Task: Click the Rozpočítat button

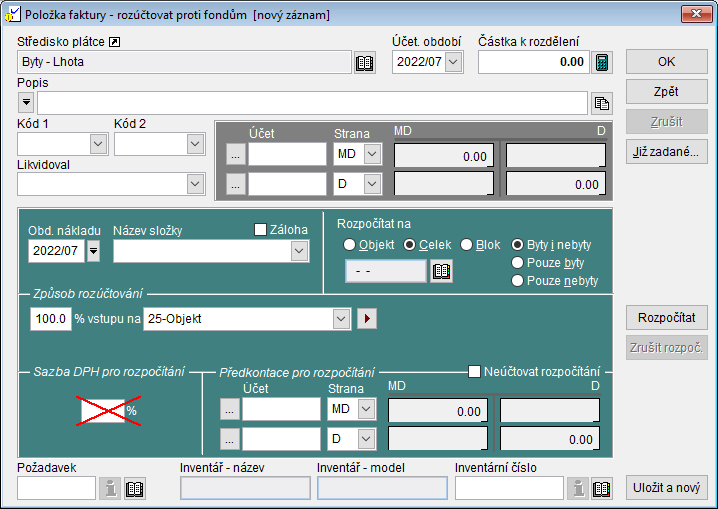Action: (666, 318)
